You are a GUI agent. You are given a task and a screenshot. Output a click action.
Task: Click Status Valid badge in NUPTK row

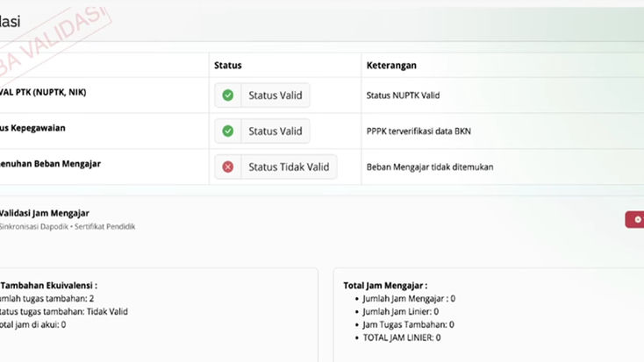coord(262,96)
